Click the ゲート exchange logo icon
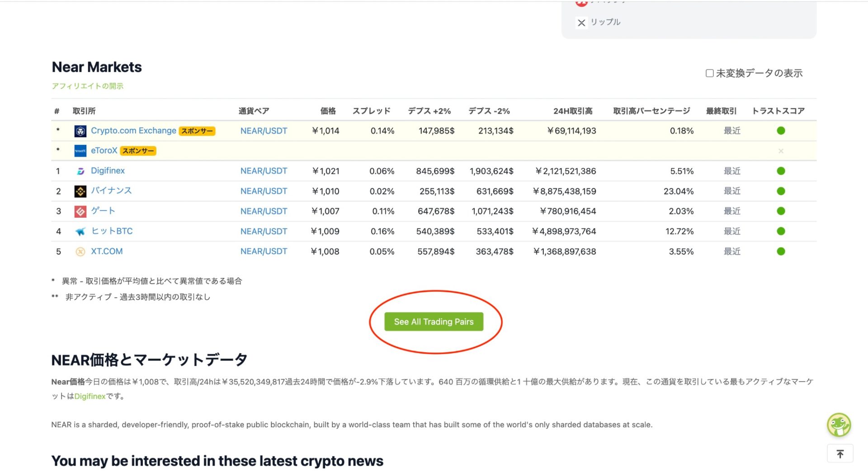The width and height of the screenshot is (868, 476). pyautogui.click(x=80, y=210)
